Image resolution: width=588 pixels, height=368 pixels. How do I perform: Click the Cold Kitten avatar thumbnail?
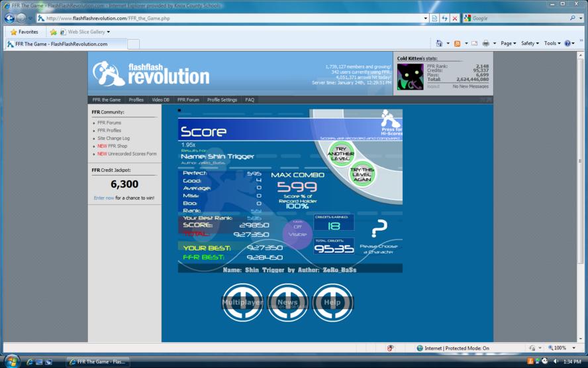click(411, 77)
